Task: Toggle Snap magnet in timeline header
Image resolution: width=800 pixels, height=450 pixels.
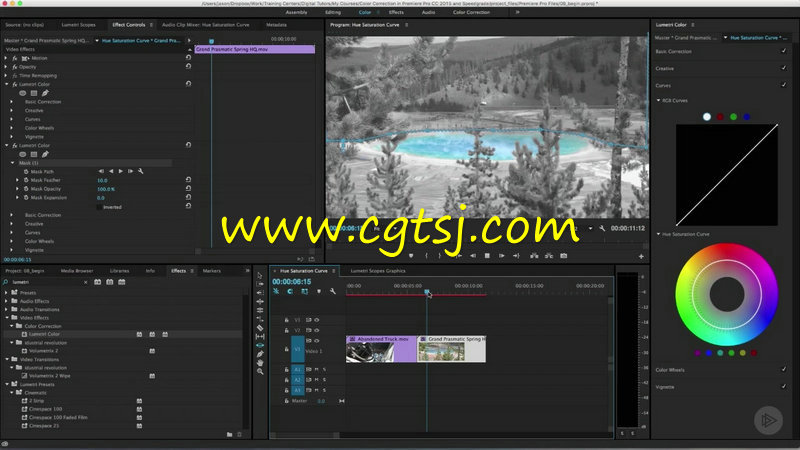Action: click(x=290, y=291)
